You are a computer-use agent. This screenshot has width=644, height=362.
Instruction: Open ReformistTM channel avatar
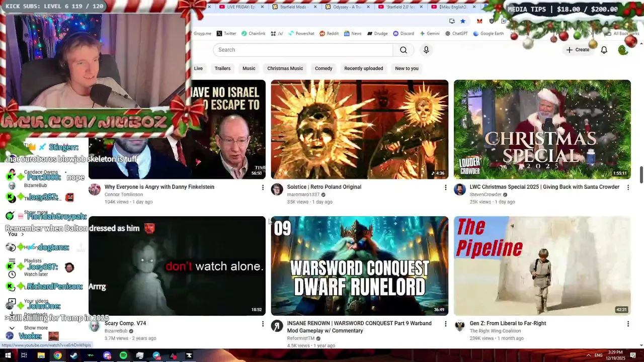tap(277, 326)
